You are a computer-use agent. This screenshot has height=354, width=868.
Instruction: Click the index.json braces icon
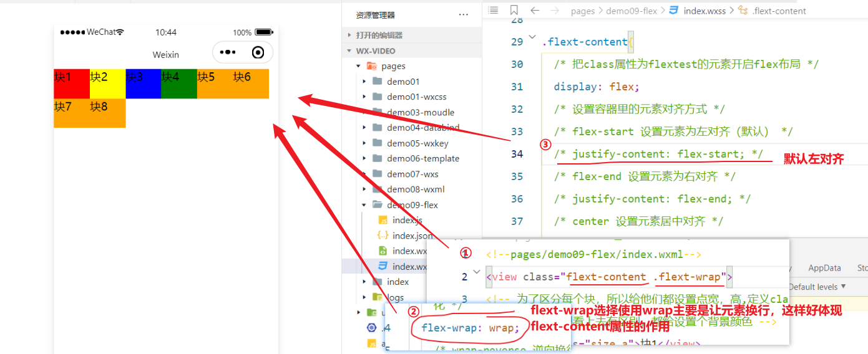coord(383,236)
